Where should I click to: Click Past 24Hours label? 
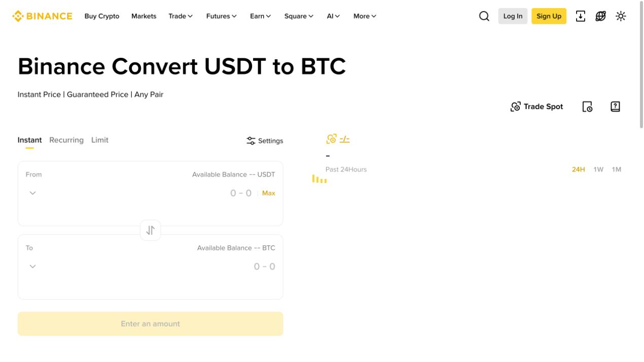point(346,169)
